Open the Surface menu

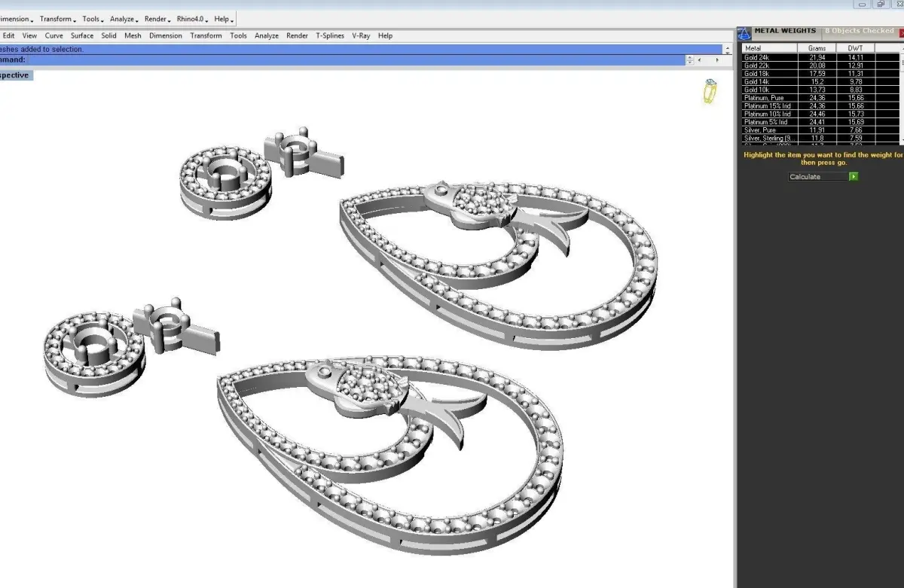[x=82, y=35]
